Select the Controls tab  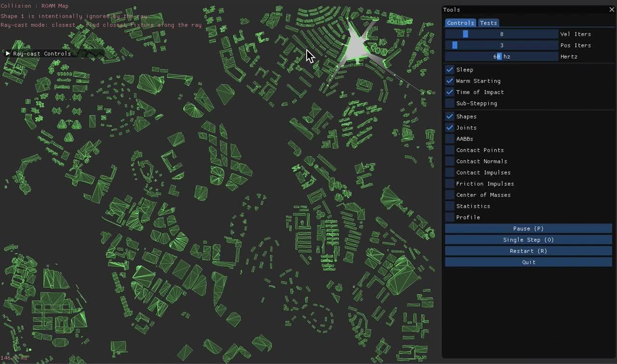(460, 23)
